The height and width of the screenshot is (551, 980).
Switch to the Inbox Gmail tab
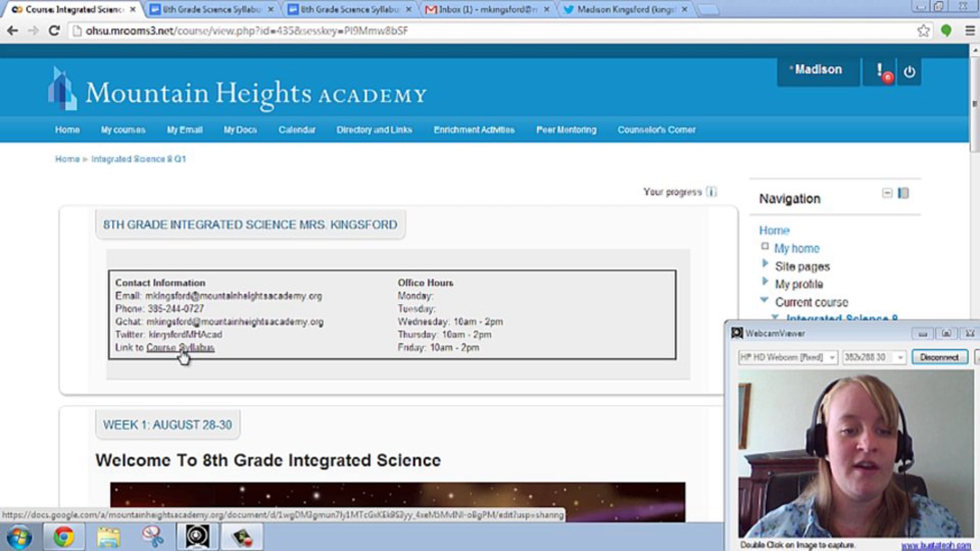(486, 9)
